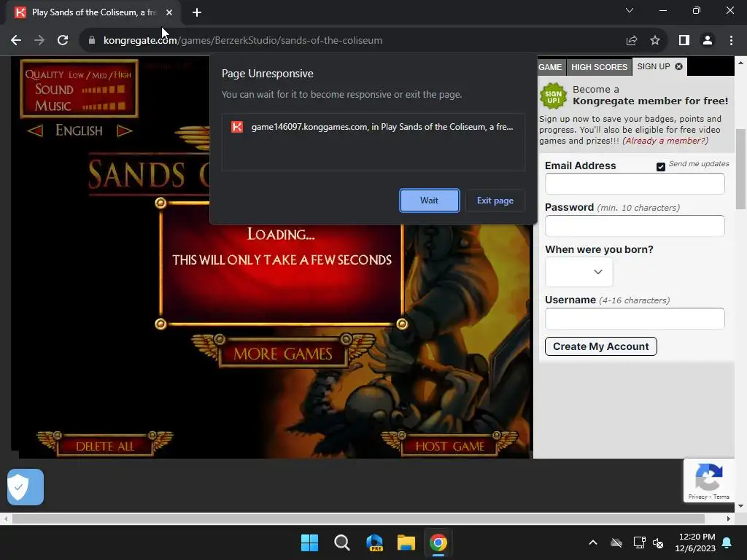The image size is (747, 560).
Task: Click the reCAPTCHA badge icon
Action: (x=709, y=477)
